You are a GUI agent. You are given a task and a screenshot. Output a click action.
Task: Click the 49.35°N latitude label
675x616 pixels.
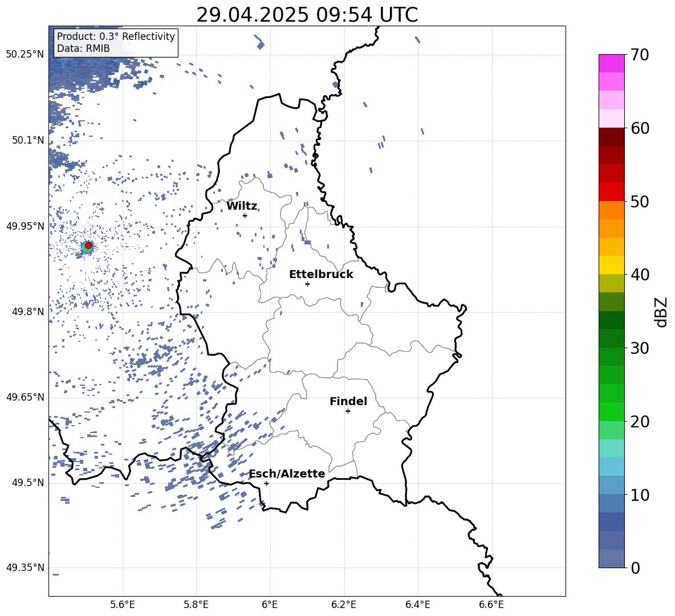pos(25,568)
